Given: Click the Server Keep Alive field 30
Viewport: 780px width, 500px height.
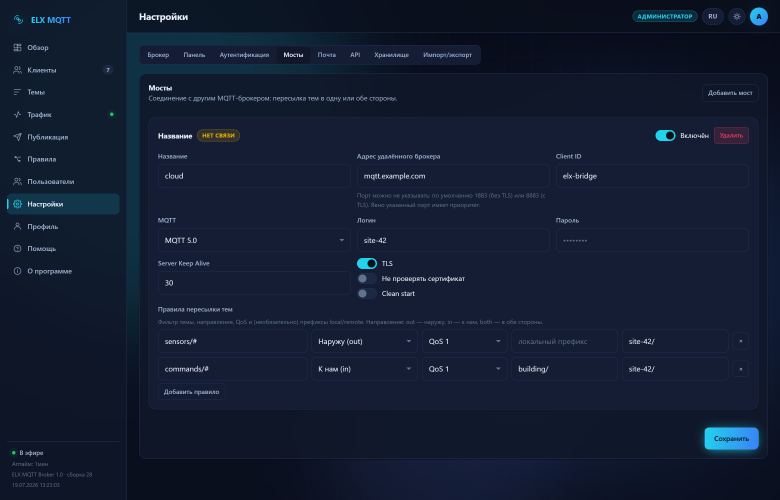Looking at the screenshot, I should tap(254, 283).
